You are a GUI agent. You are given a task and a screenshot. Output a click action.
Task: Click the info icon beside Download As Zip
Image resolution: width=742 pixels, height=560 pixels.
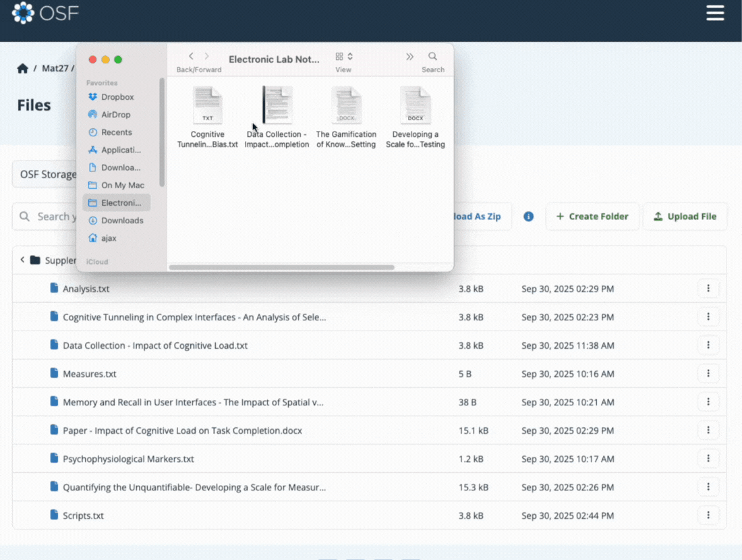click(528, 217)
